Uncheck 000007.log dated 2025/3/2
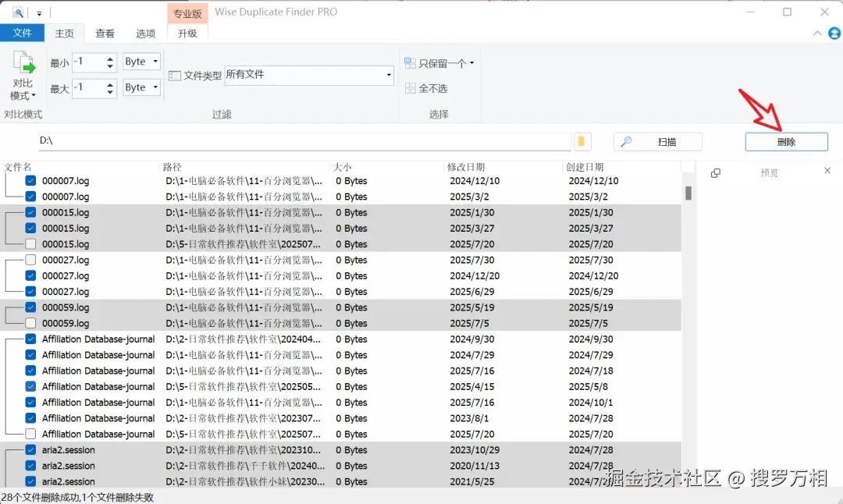843x504 pixels. [x=30, y=197]
